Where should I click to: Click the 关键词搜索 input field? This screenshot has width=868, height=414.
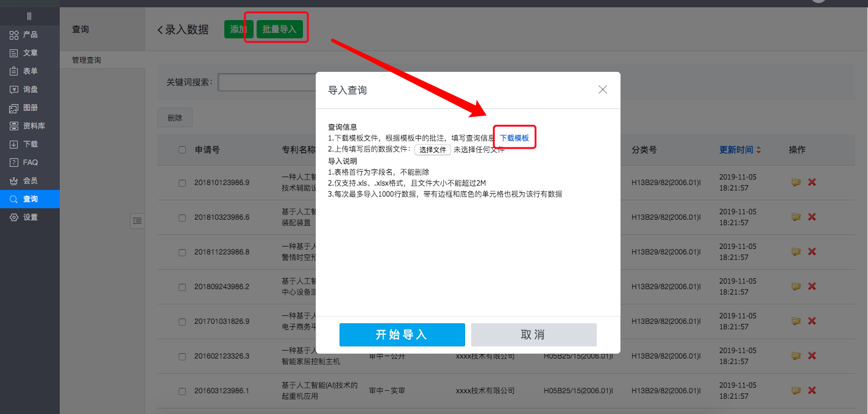point(266,82)
